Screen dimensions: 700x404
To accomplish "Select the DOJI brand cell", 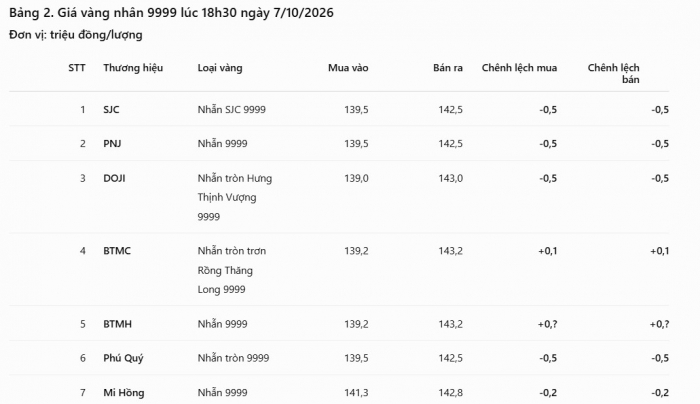I will pos(114,178).
